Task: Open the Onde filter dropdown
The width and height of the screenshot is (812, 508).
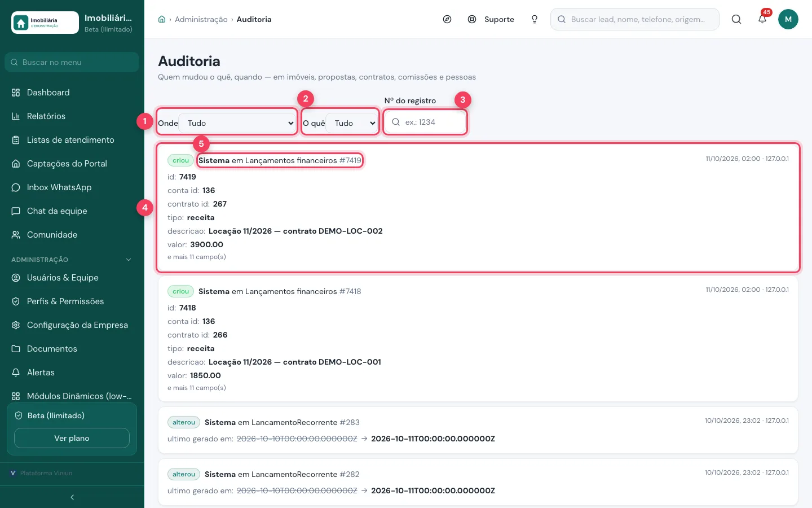Action: click(x=237, y=123)
